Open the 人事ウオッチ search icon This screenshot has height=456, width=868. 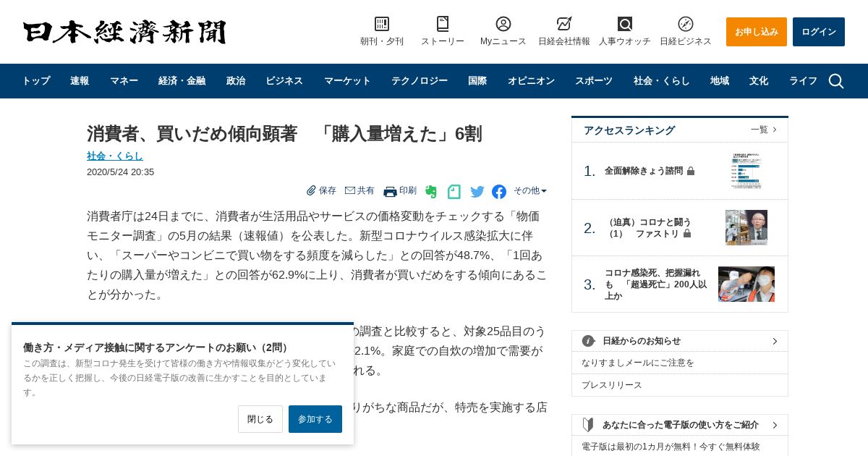click(x=625, y=24)
